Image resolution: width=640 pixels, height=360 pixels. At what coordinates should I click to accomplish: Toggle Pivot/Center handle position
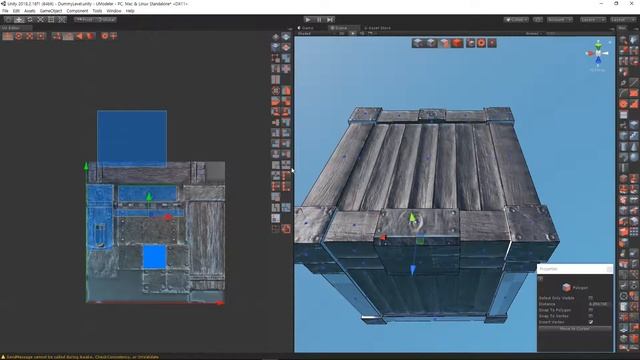[85, 20]
